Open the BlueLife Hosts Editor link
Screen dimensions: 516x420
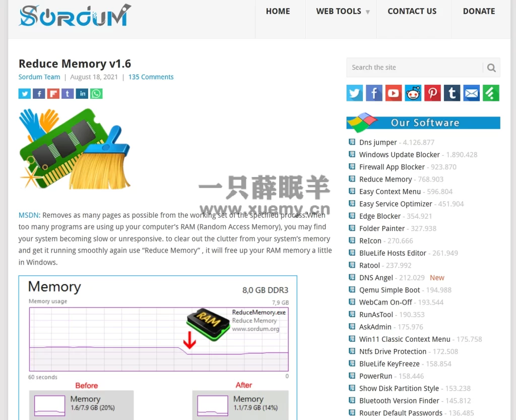tap(393, 253)
